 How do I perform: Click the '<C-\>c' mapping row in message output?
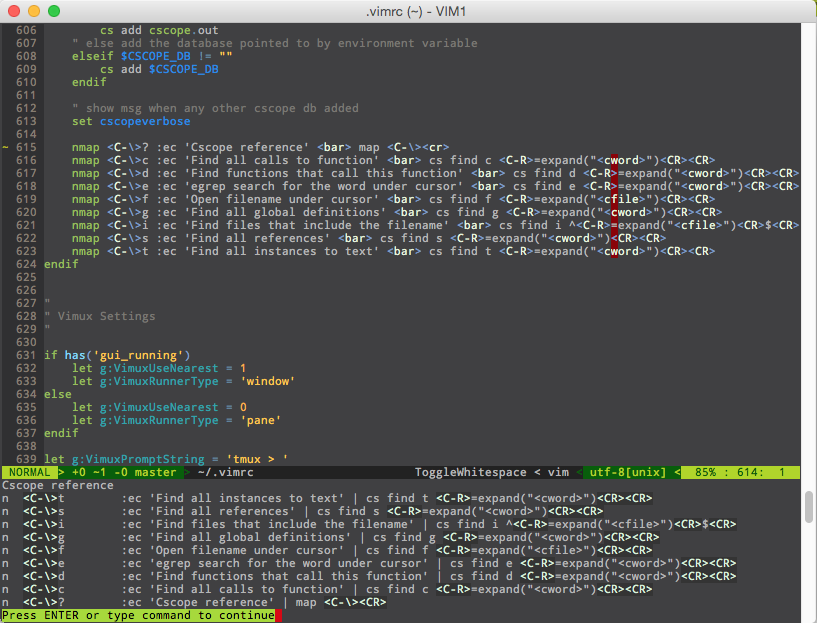pyautogui.click(x=327, y=590)
